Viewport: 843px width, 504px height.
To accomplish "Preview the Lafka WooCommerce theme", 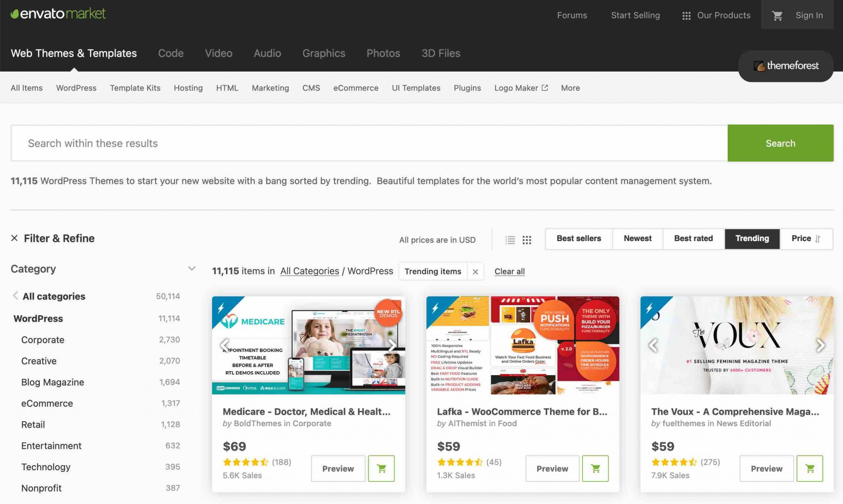I will tap(552, 468).
